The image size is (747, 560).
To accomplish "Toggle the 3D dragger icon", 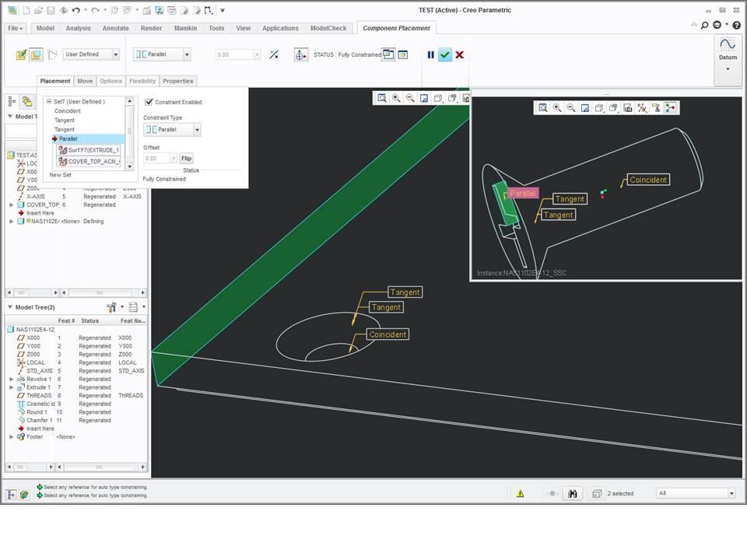I will [x=300, y=54].
